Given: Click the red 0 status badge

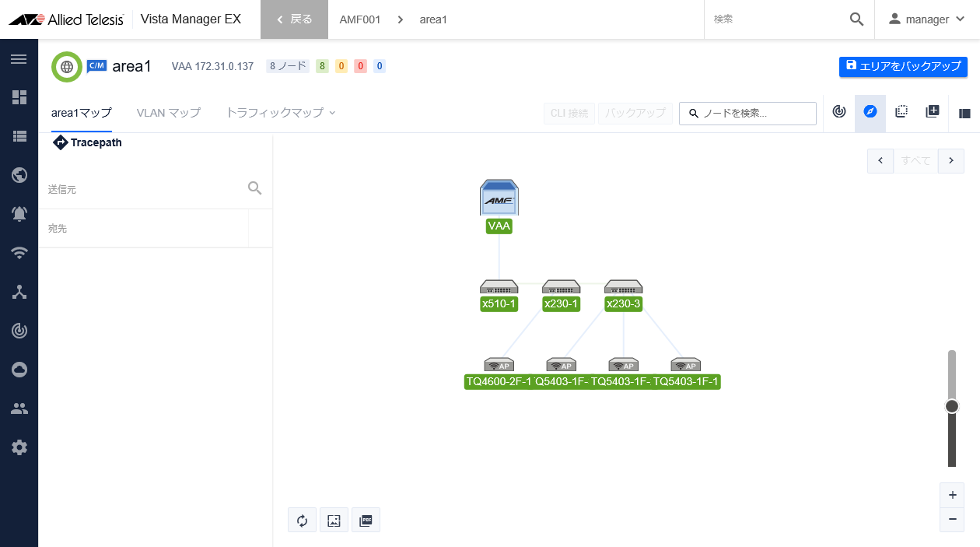Looking at the screenshot, I should (360, 66).
